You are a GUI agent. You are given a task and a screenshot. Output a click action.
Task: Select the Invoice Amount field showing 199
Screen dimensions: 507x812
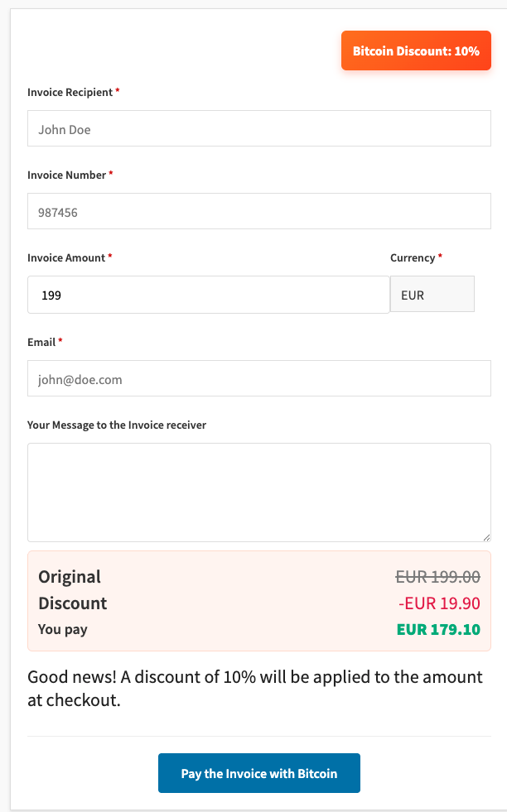click(x=208, y=295)
